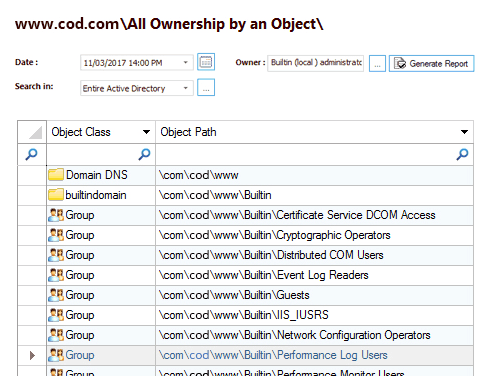
Task: Open the Owner browse ellipsis button
Action: click(x=377, y=63)
